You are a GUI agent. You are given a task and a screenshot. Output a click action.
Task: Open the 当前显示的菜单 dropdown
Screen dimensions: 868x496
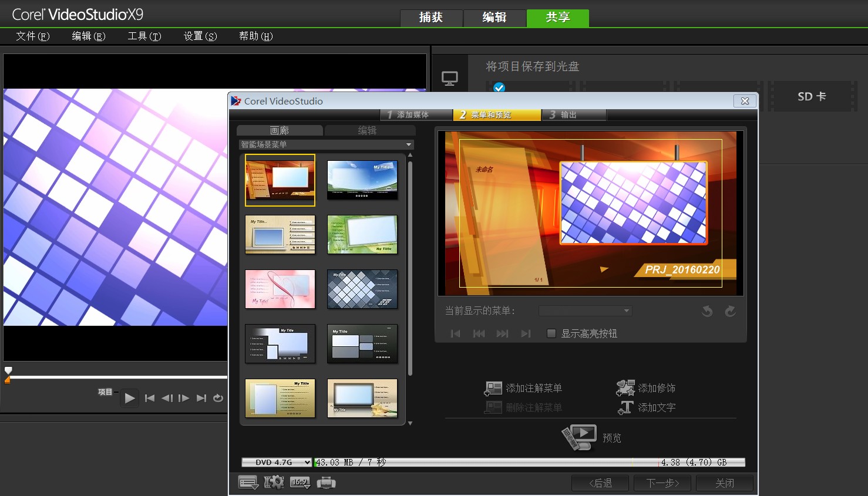(586, 311)
